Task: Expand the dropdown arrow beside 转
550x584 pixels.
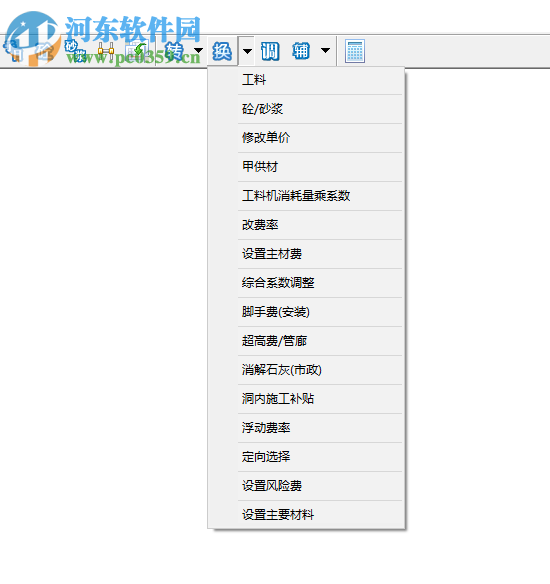Action: 198,50
